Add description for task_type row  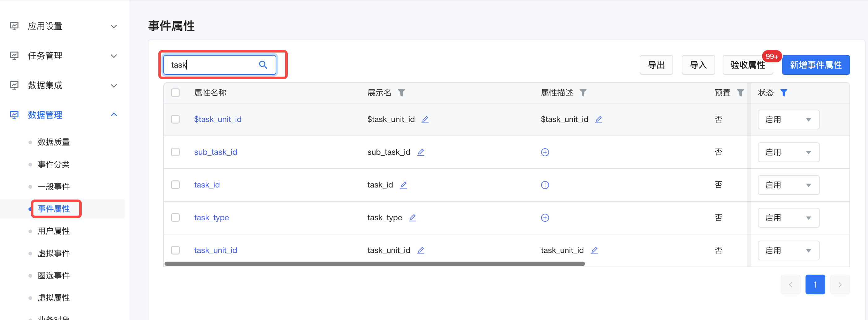[545, 218]
